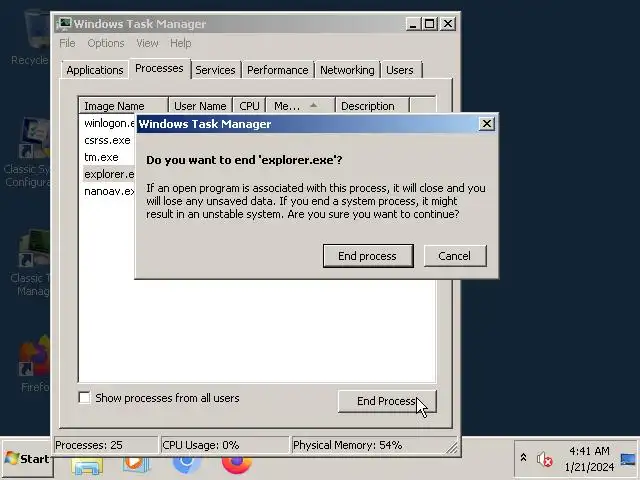Select the nanoav.exe process row
This screenshot has width=640, height=480.
pyautogui.click(x=108, y=191)
